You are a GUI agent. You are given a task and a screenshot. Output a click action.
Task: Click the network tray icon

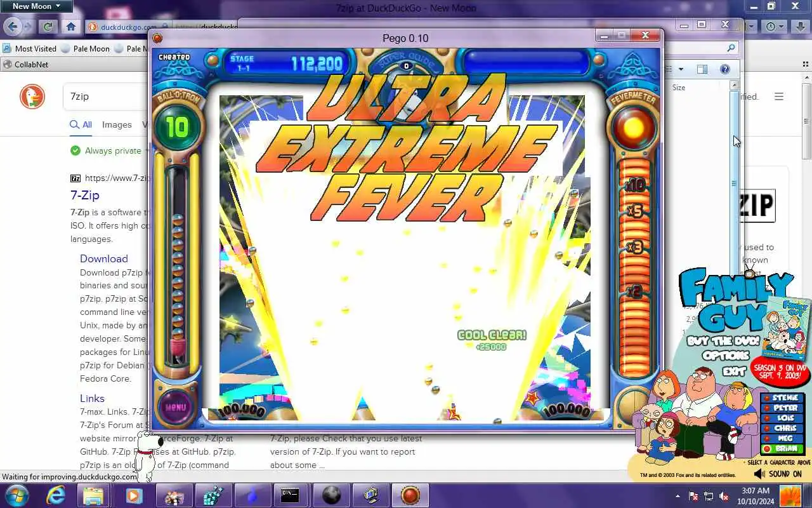(x=709, y=496)
